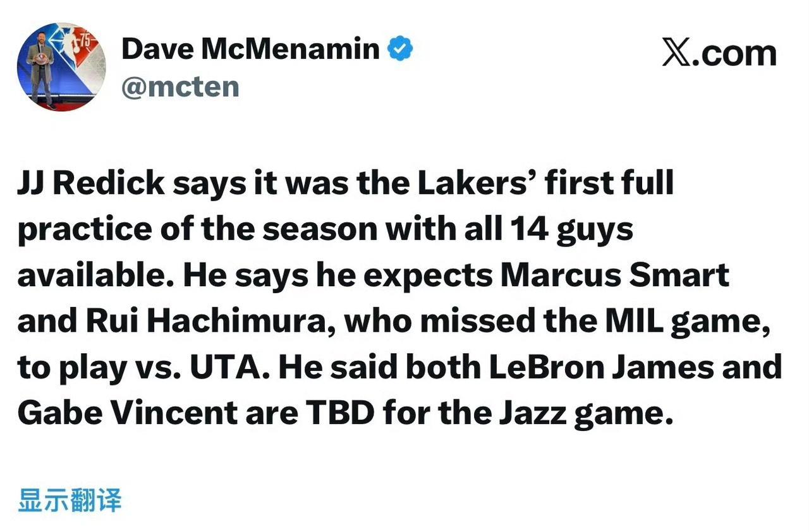Click the word 'available.' in the tweet
Viewport: 809px width, 532px height.
[93, 275]
